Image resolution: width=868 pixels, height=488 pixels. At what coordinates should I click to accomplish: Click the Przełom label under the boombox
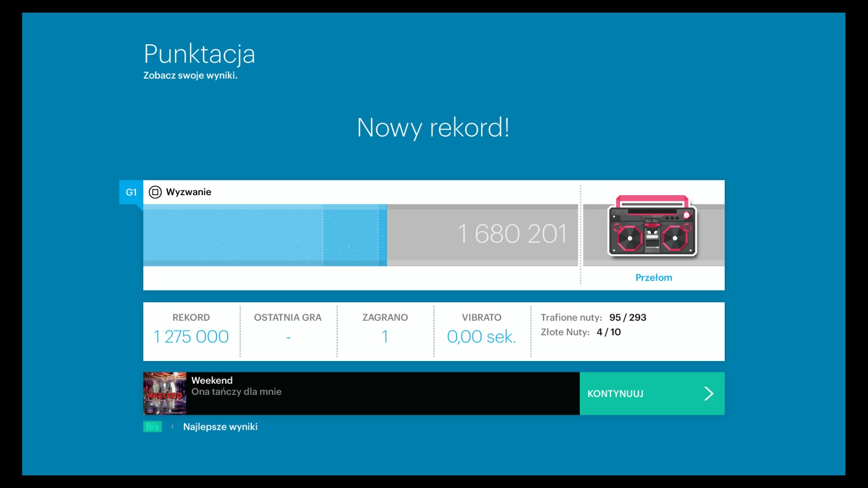[654, 278]
